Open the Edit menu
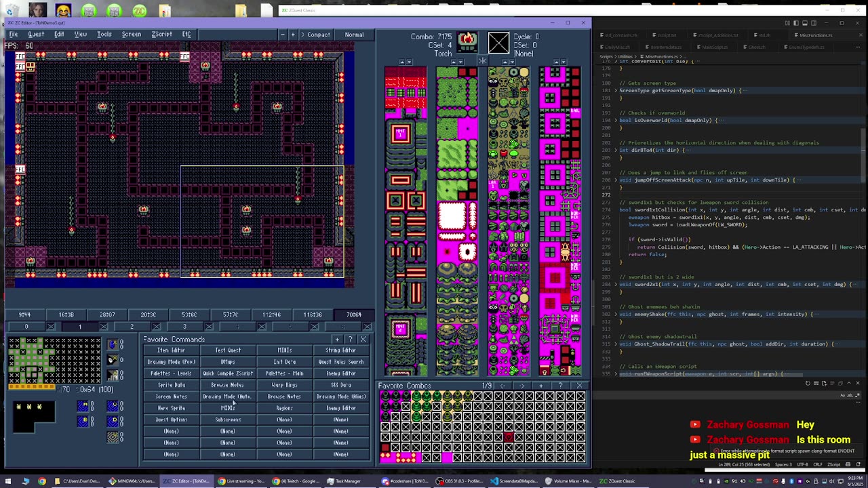 (x=59, y=35)
